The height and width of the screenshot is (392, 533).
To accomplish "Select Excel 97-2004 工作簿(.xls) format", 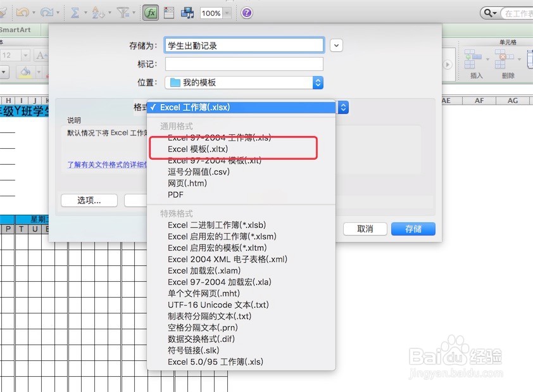I will tap(241, 137).
